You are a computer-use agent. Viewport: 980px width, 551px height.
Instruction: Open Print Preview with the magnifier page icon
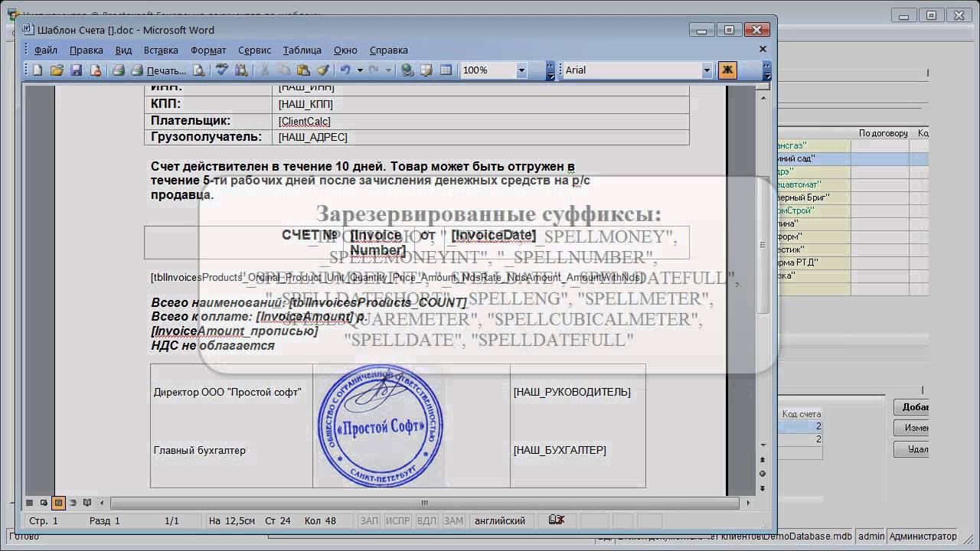pos(199,70)
